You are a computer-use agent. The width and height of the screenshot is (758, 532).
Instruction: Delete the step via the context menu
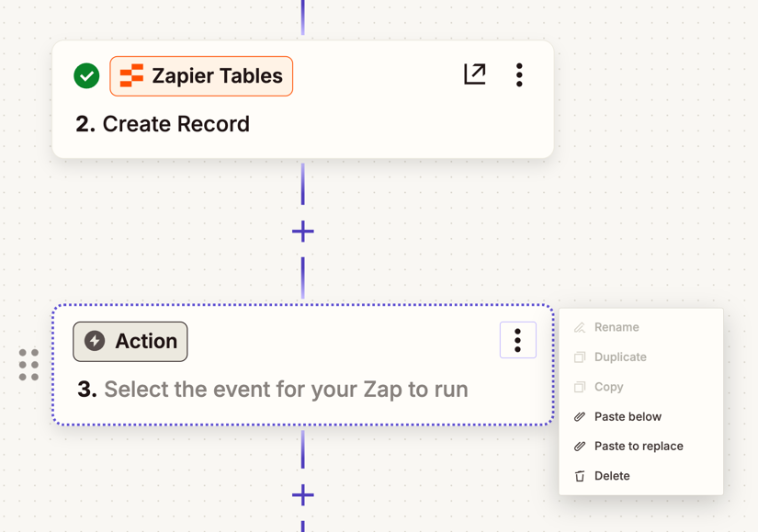pos(641,476)
